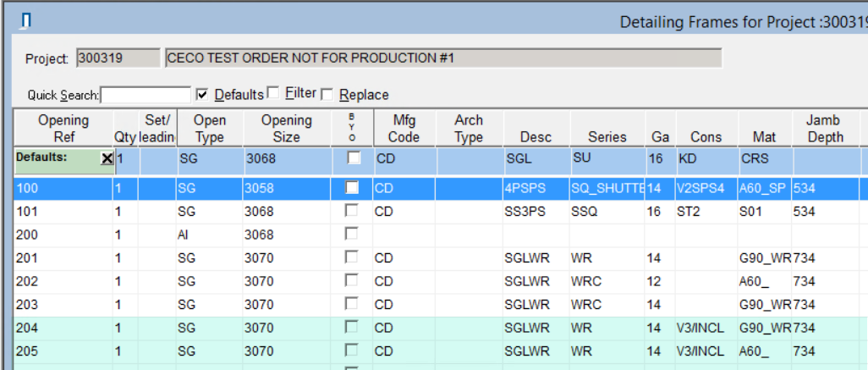Click the Jamb Depth column header
This screenshot has width=868, height=370.
pyautogui.click(x=825, y=129)
